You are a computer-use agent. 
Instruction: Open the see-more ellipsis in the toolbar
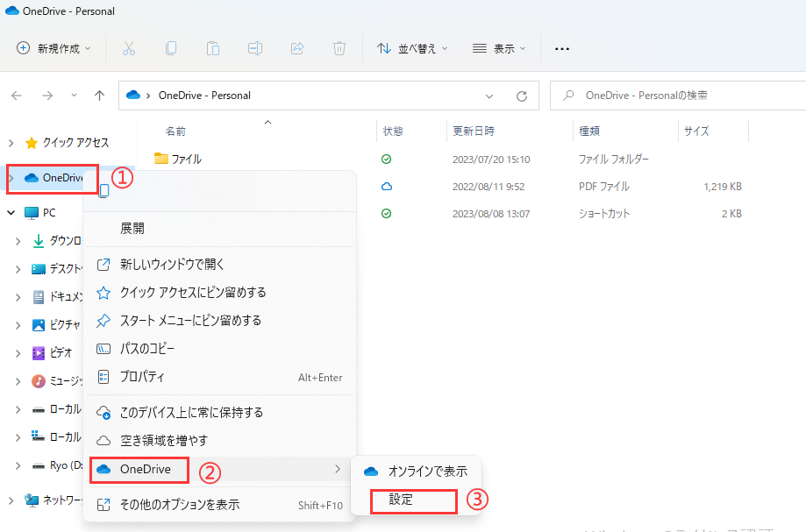562,48
